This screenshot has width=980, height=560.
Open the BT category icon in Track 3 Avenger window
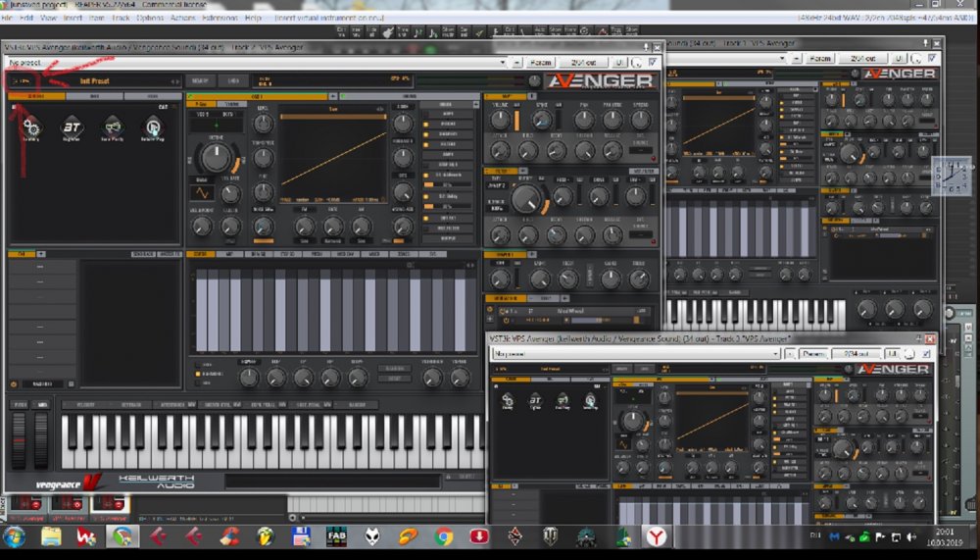535,400
